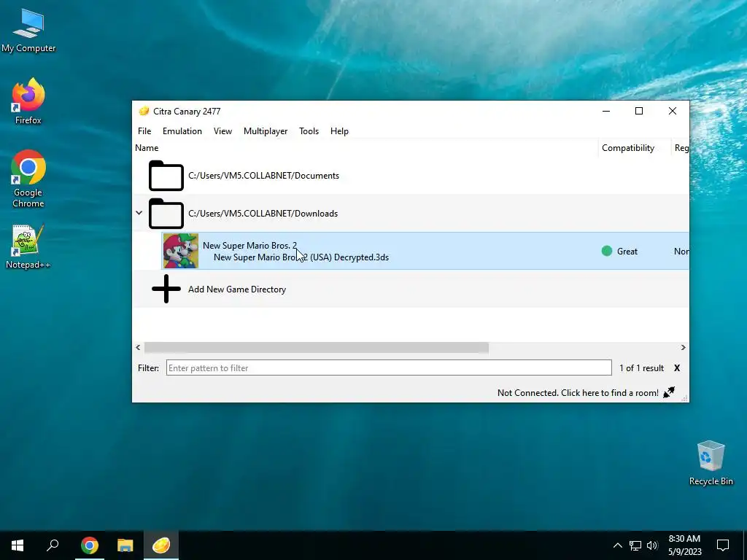The width and height of the screenshot is (747, 560).
Task: Click the Citra taskbar icon
Action: point(161,545)
